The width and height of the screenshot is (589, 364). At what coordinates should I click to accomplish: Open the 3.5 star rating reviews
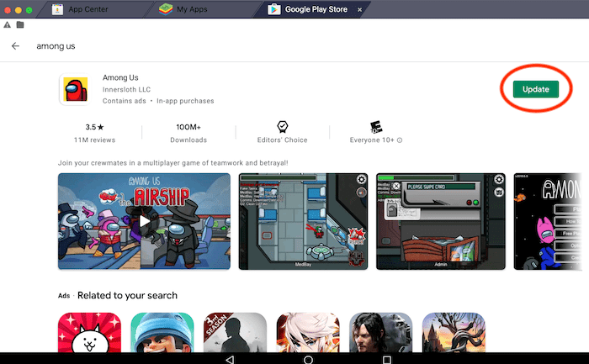point(94,133)
